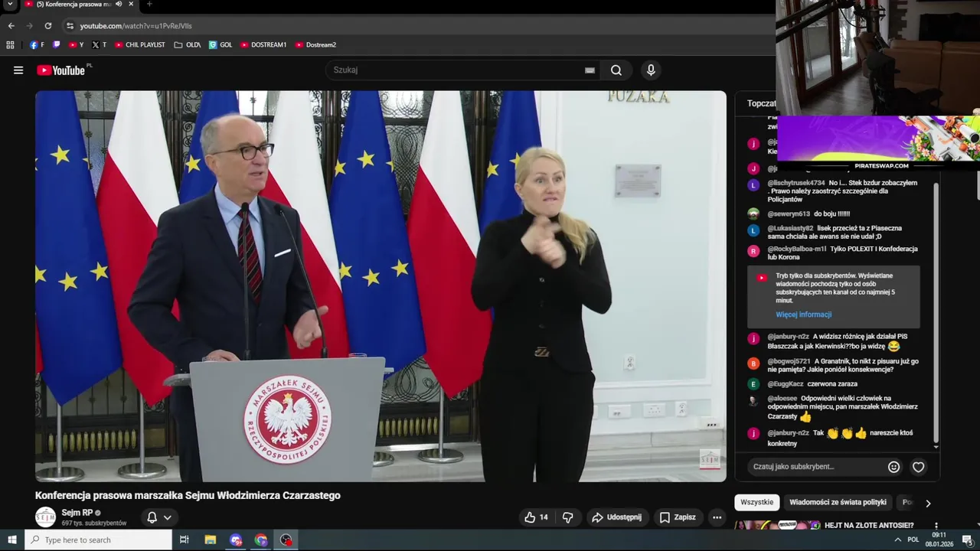Open the Windows Start menu
The image size is (980, 551).
11,540
